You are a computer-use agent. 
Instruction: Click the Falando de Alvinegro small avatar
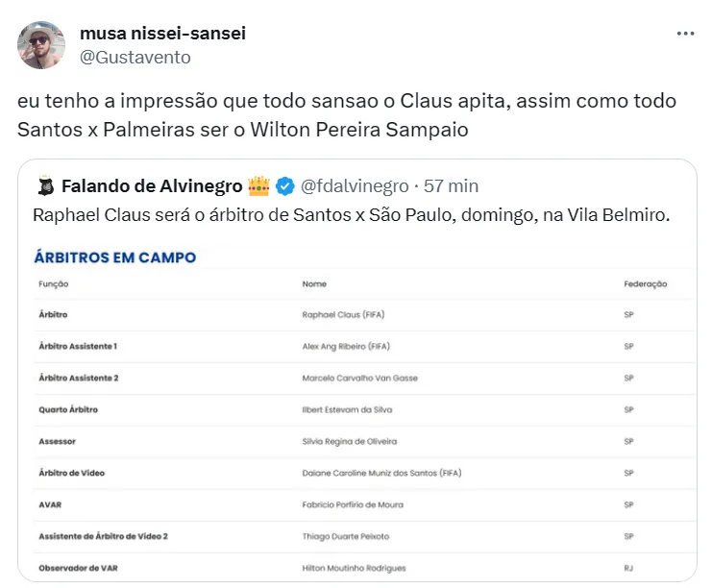click(43, 185)
